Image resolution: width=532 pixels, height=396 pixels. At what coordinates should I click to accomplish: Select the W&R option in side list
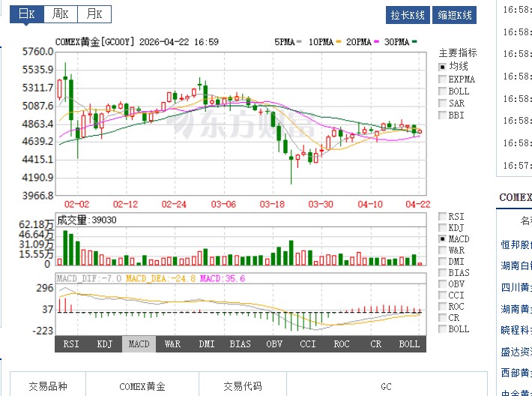click(x=442, y=250)
